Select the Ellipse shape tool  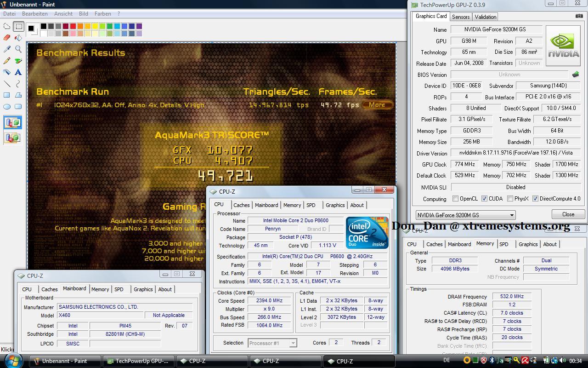tap(7, 107)
